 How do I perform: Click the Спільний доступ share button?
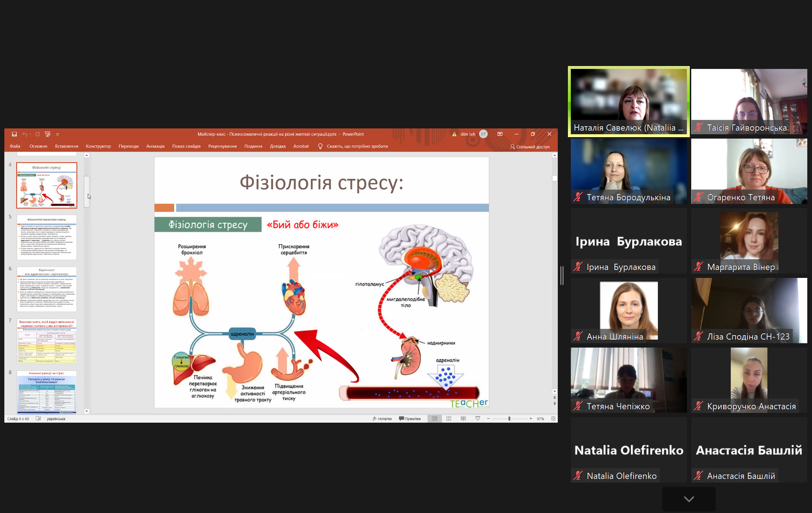click(530, 147)
